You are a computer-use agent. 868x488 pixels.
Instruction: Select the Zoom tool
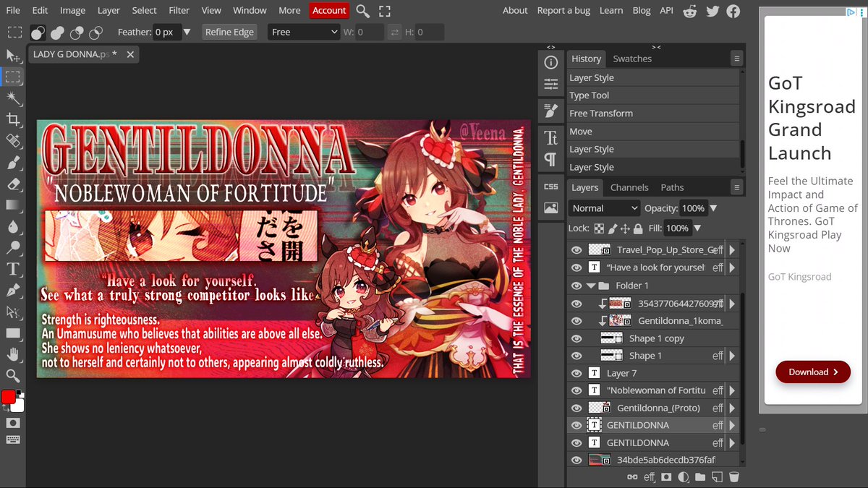point(13,376)
